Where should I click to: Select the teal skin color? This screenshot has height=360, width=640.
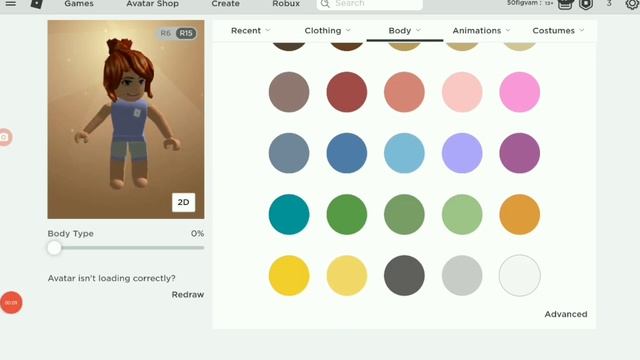(289, 215)
